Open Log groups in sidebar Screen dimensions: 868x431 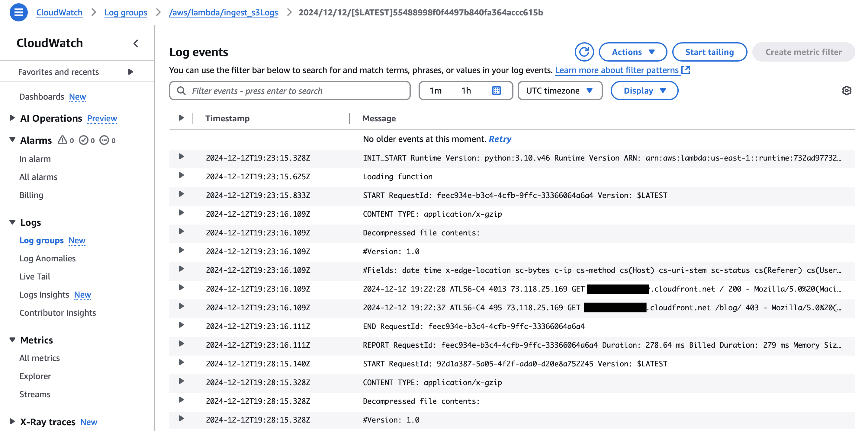pos(41,241)
